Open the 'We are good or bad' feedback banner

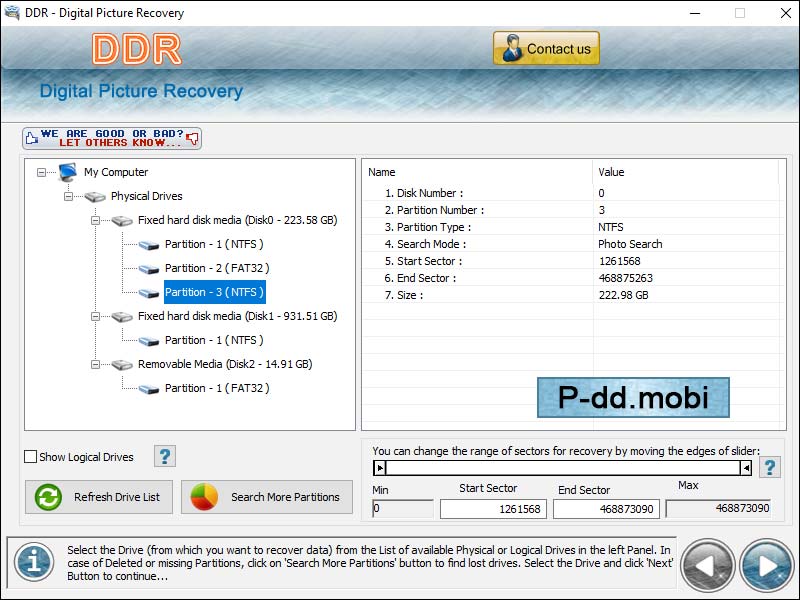tap(112, 138)
